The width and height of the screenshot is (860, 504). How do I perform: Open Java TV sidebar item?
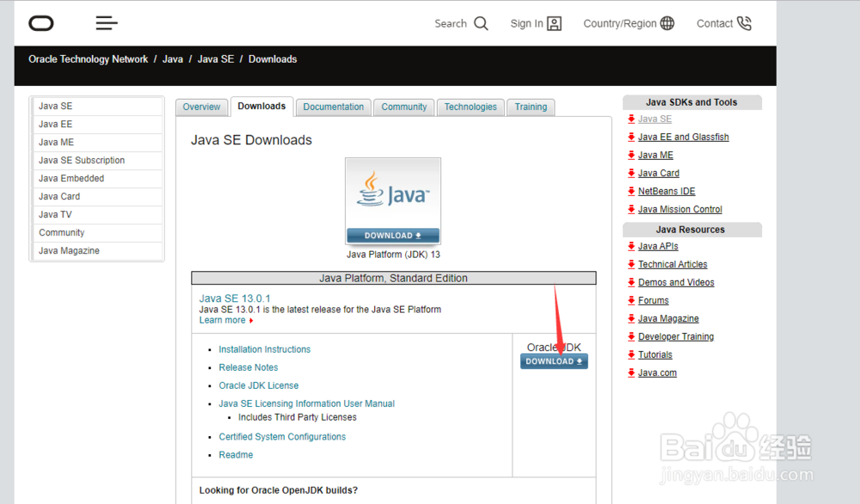[98, 215]
